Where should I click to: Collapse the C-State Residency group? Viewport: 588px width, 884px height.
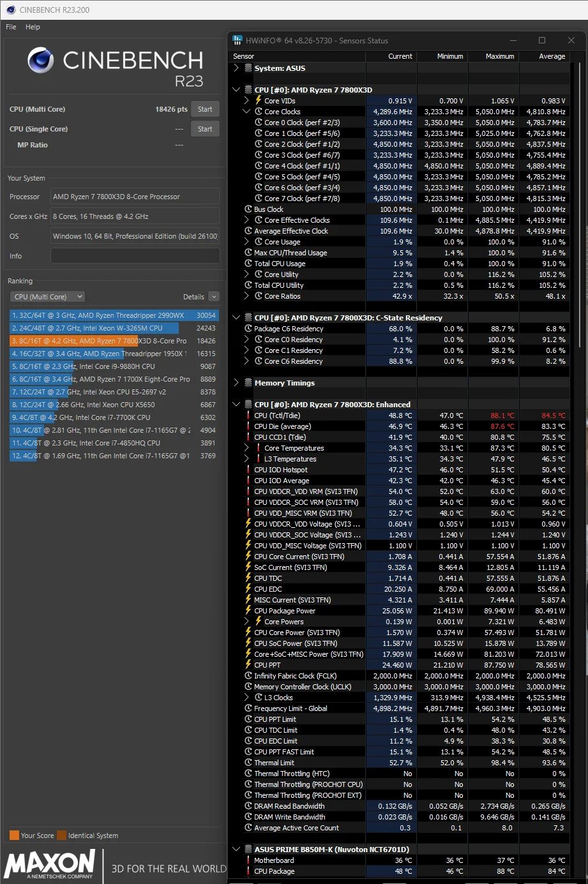pyautogui.click(x=236, y=318)
